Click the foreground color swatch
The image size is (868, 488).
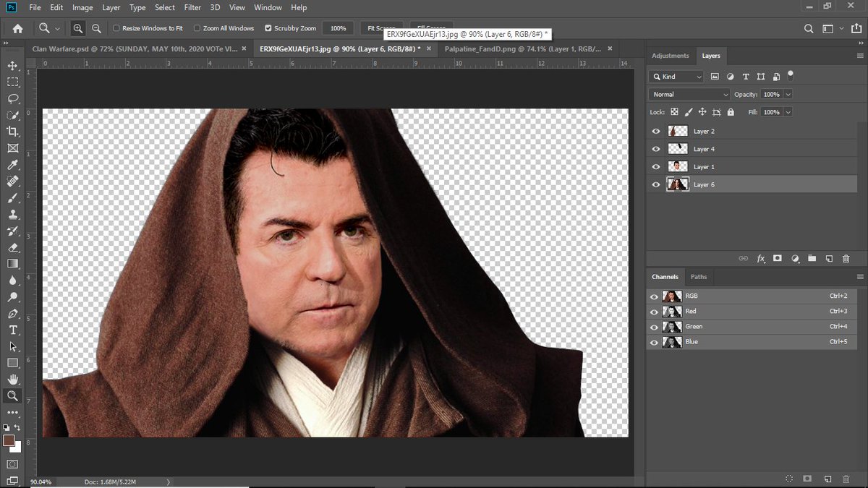click(x=9, y=440)
